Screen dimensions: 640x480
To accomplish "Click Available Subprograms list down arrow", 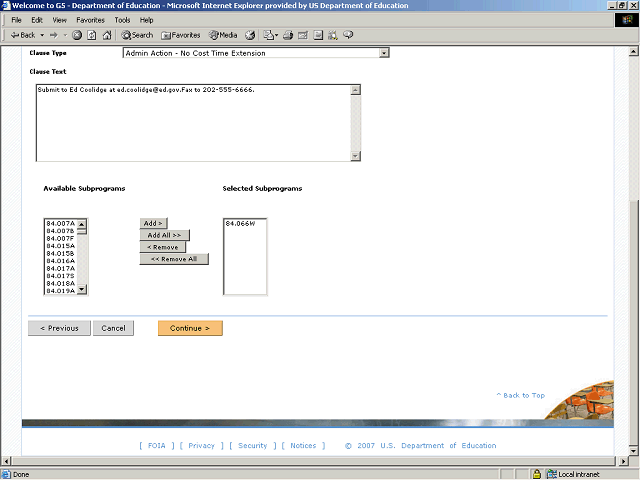I will (x=82, y=289).
